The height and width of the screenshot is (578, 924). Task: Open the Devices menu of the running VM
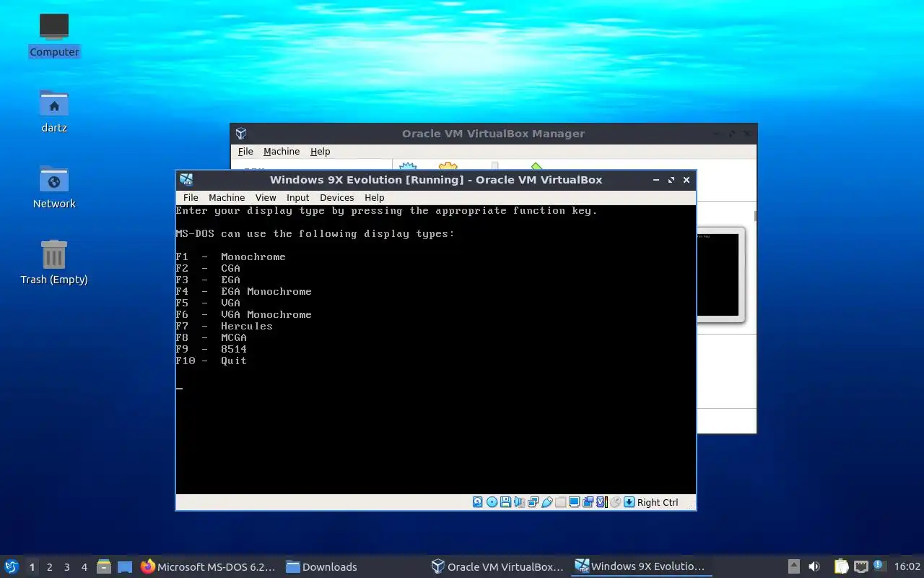coord(337,197)
